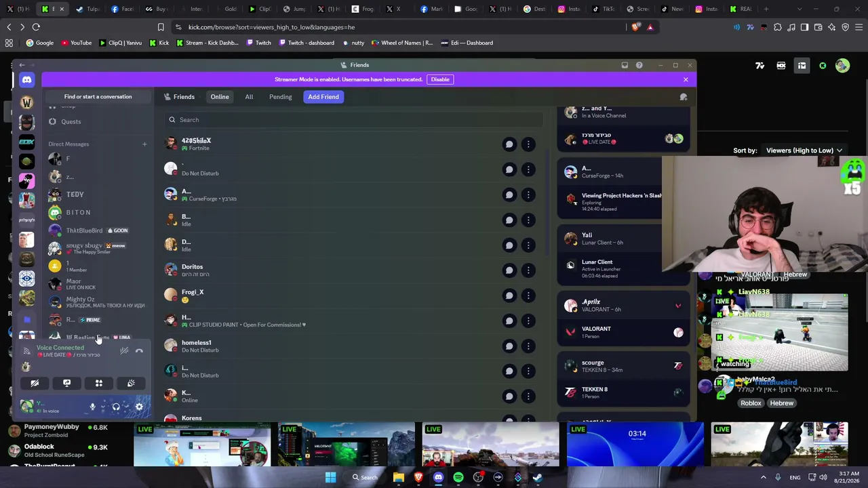Open headphone output options arrow
The width and height of the screenshot is (868, 488).
tap(127, 407)
